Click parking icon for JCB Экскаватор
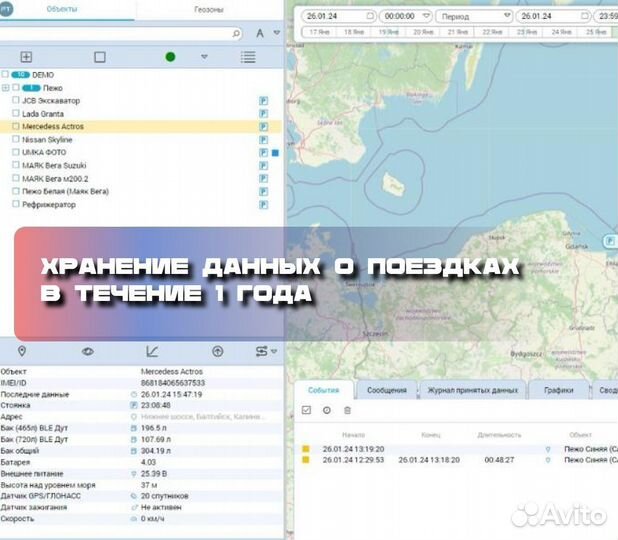Viewport: 618px width, 540px height. pos(264,101)
